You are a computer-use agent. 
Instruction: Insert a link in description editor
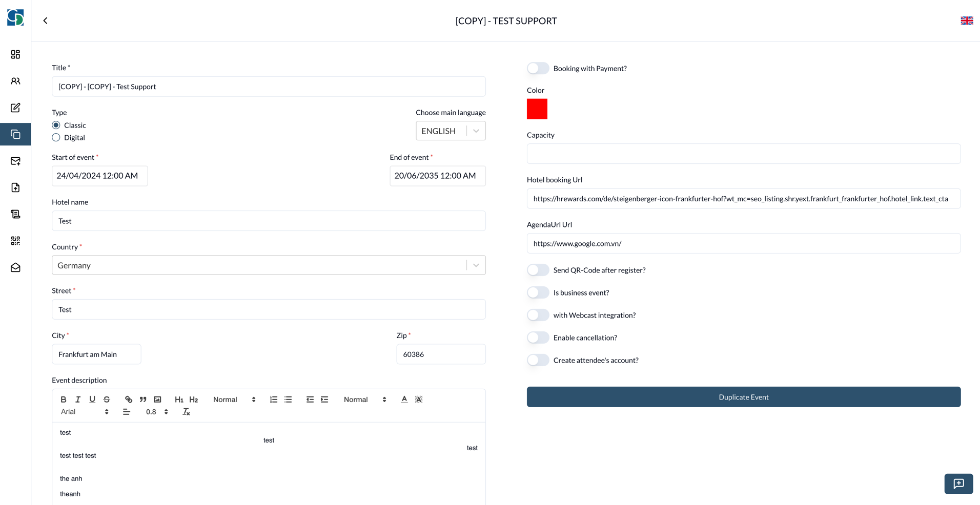pos(129,399)
